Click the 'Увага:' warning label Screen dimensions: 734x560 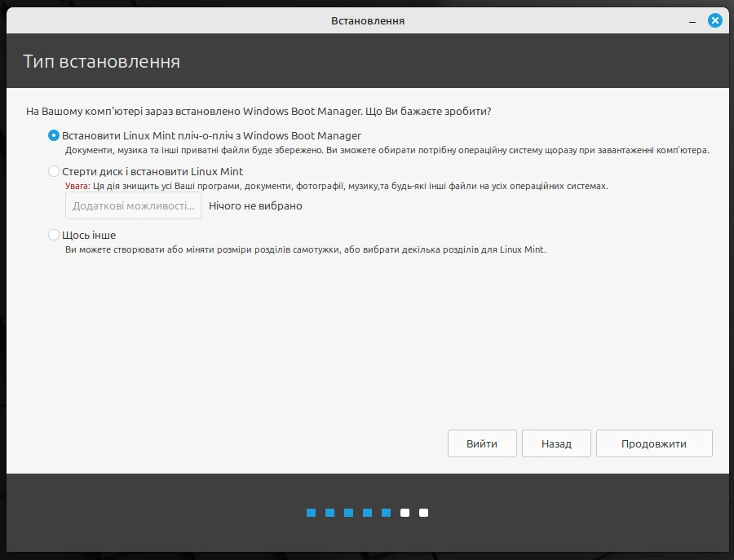point(77,186)
